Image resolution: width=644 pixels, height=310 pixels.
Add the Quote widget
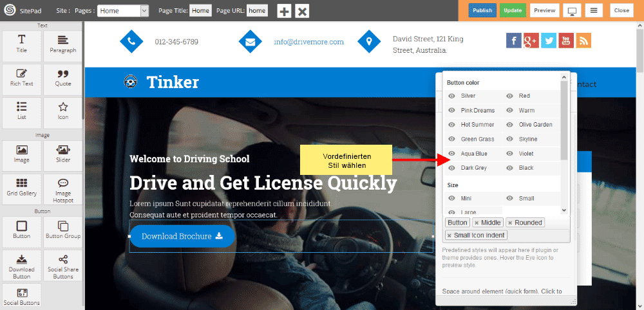point(63,79)
